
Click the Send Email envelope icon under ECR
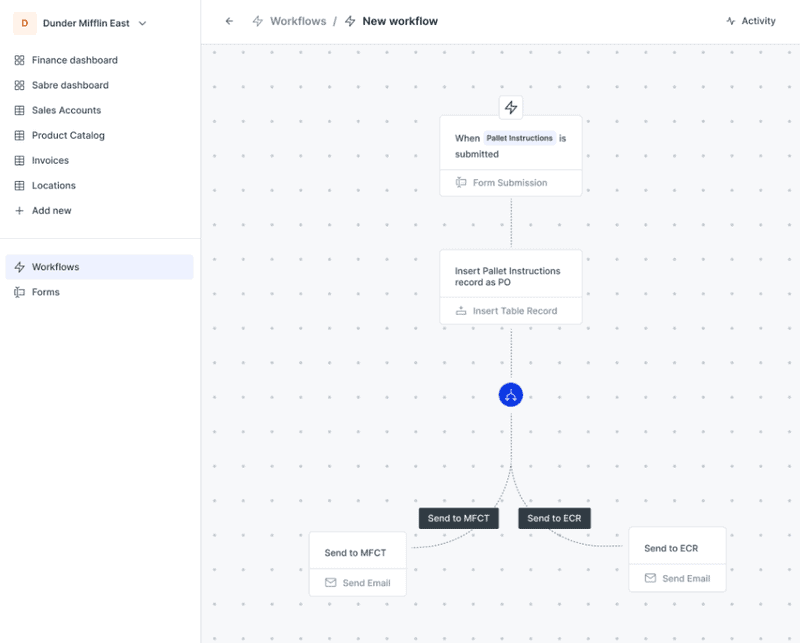pos(650,578)
